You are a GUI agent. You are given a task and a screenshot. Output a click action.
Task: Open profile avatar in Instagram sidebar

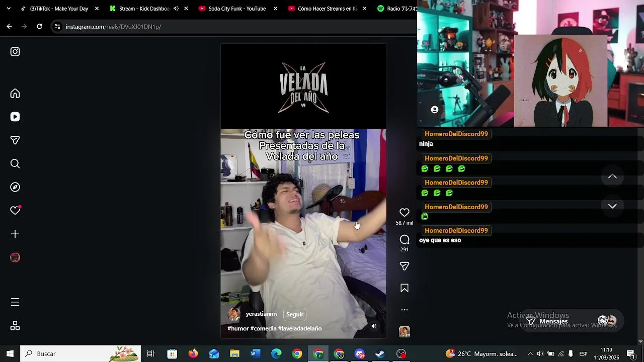15,257
